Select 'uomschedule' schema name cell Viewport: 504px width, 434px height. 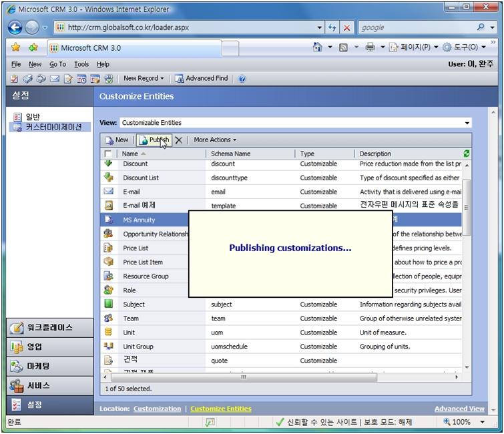[229, 347]
